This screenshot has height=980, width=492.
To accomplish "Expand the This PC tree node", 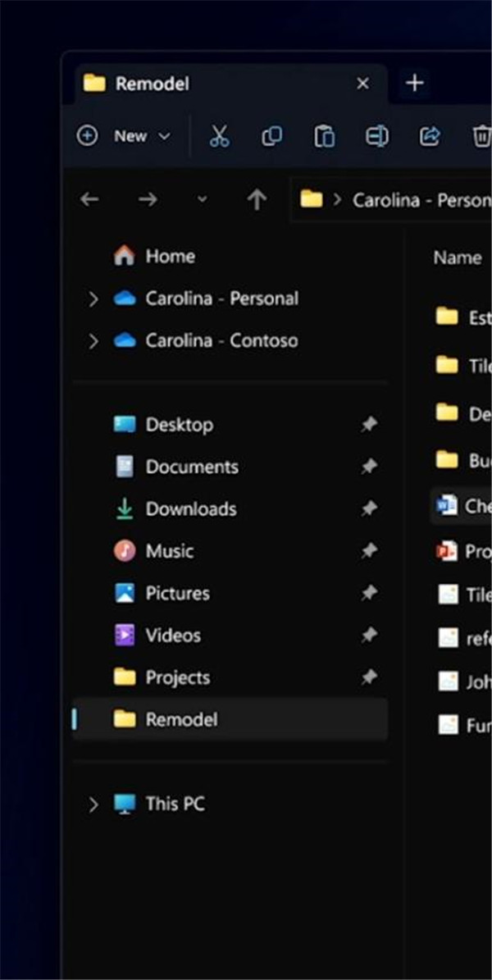I will click(93, 805).
